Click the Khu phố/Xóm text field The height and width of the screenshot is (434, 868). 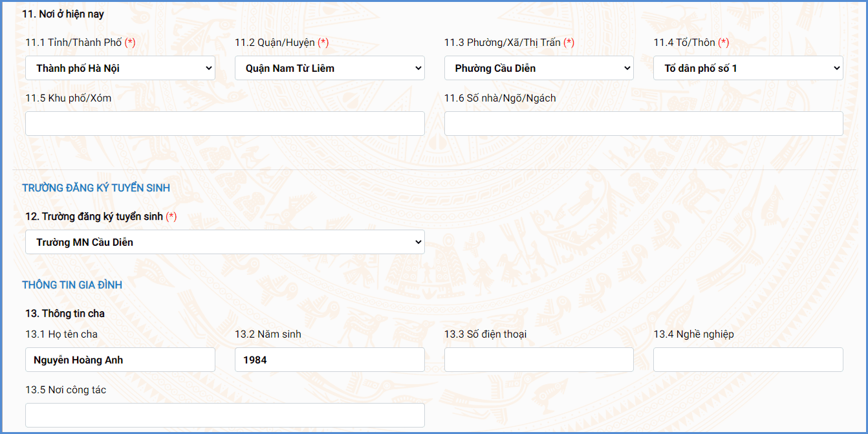pos(224,124)
